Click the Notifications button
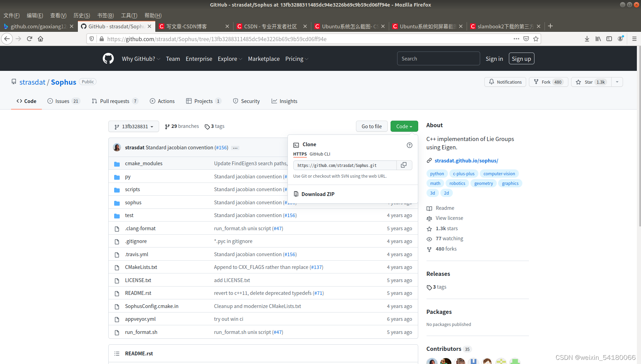Viewport: 641px width, 364px height. tap(505, 82)
